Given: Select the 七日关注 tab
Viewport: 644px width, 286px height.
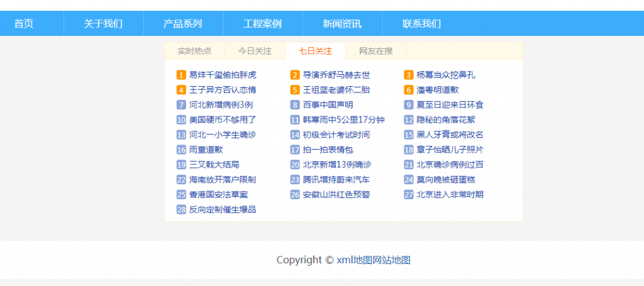Looking at the screenshot, I should pos(316,52).
